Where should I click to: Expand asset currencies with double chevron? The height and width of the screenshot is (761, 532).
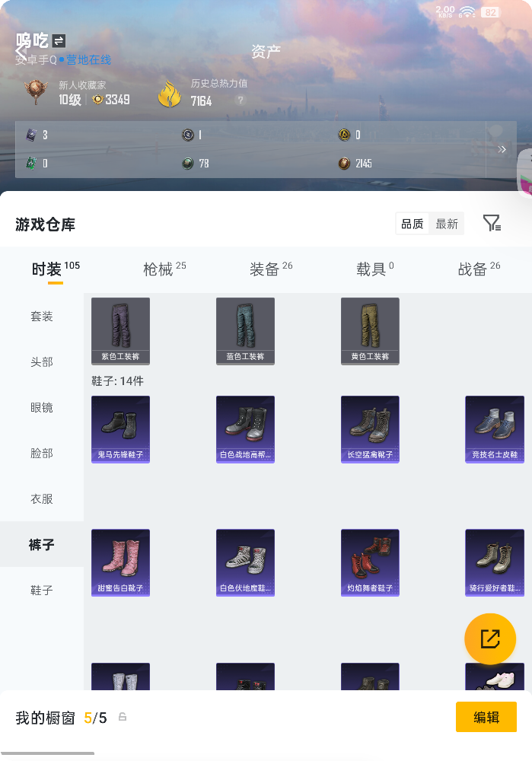[x=502, y=149]
